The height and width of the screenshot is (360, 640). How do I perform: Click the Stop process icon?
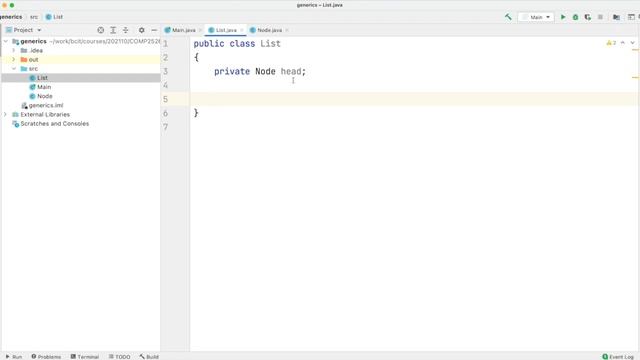click(x=600, y=17)
